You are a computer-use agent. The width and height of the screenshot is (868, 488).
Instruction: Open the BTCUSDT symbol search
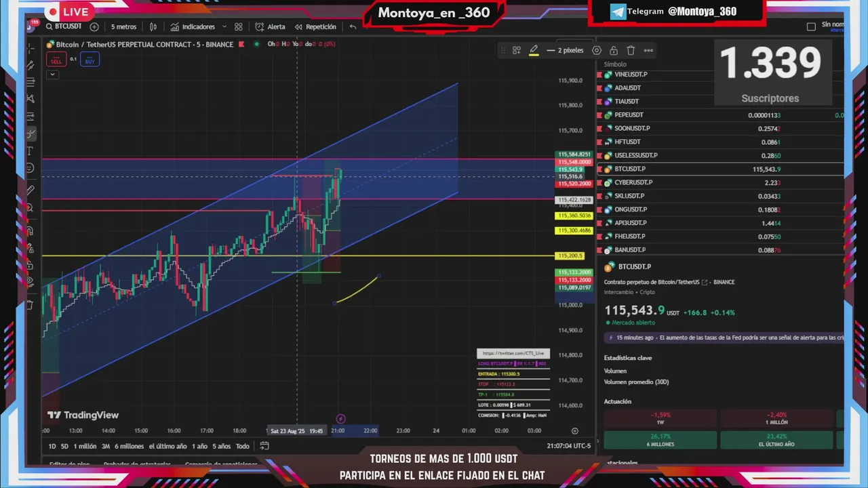pos(64,26)
